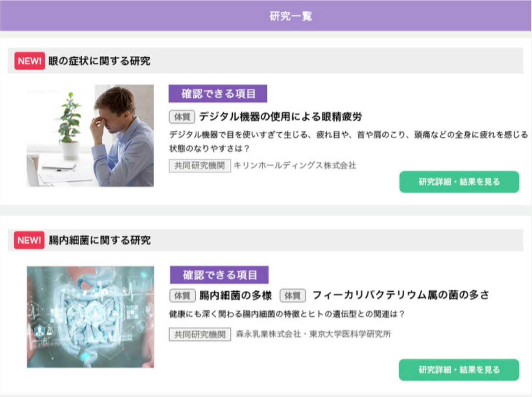
Task: Click the man rubbing eyes photo
Action: tap(90, 135)
